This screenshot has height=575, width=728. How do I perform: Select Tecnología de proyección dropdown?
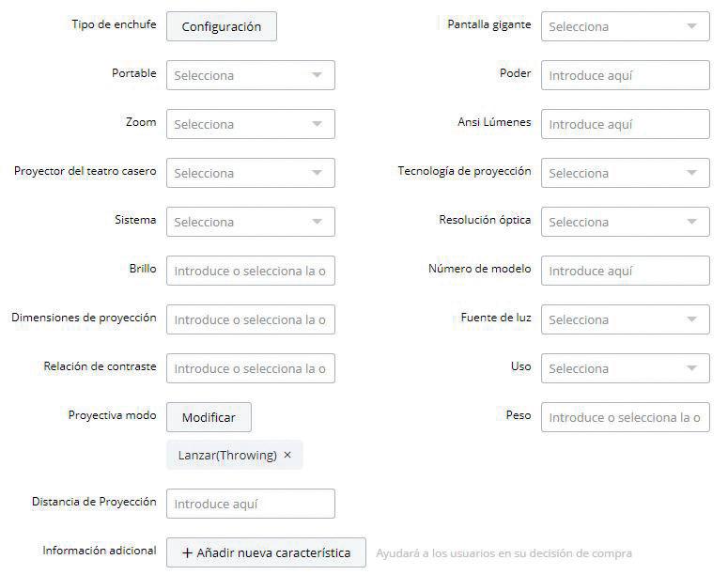[625, 173]
